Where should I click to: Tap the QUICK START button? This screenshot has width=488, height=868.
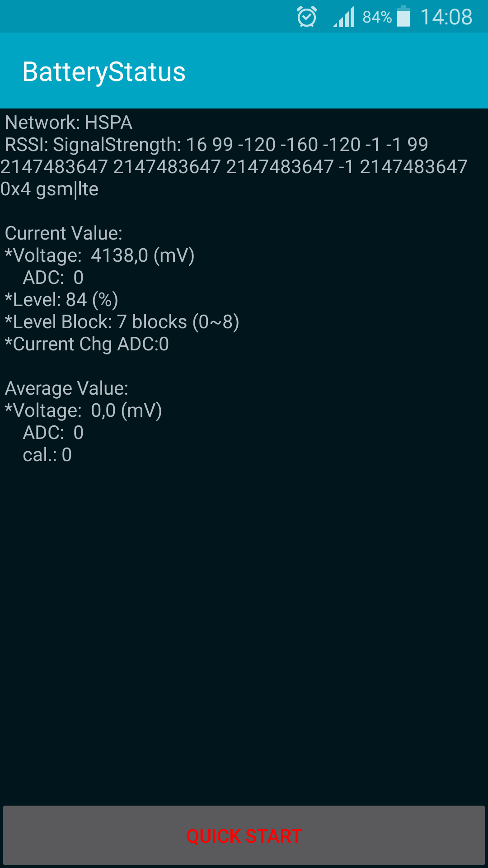(244, 835)
